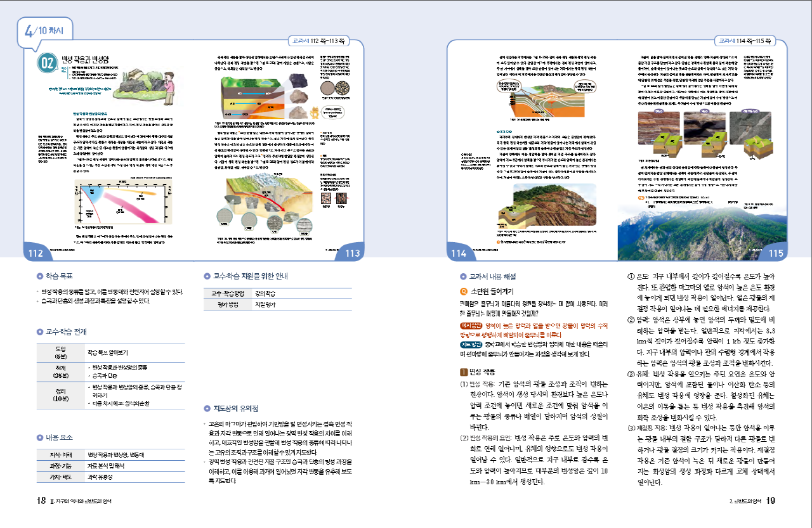Click the 교수·학습 전개 section heading

65,332
